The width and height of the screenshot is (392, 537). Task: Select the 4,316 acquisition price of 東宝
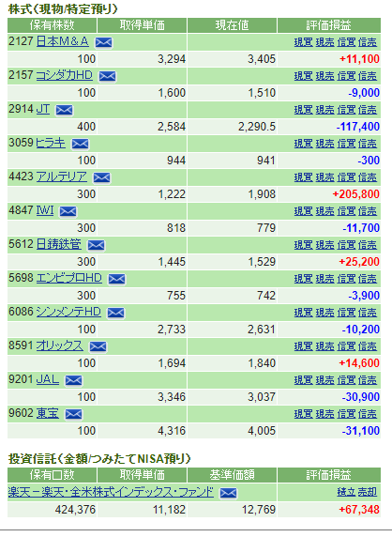(x=172, y=431)
